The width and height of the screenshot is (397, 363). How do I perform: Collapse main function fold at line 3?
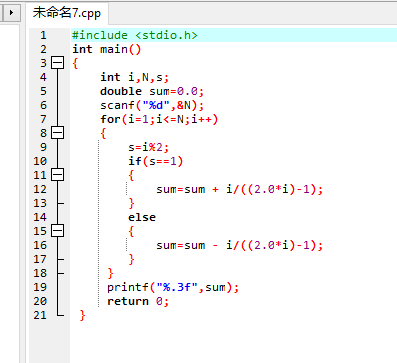(57, 63)
